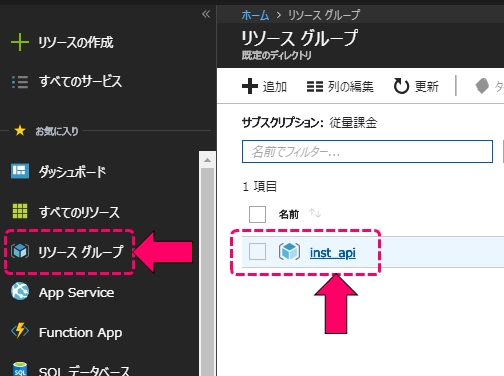This screenshot has height=376, width=504.
Task: Check the inst_api row checkbox
Action: point(257,251)
